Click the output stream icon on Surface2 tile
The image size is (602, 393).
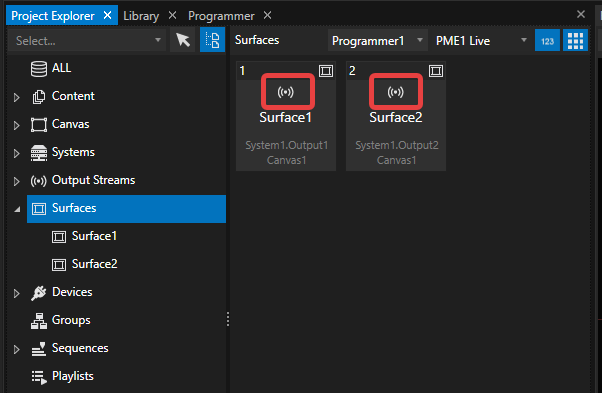(395, 92)
